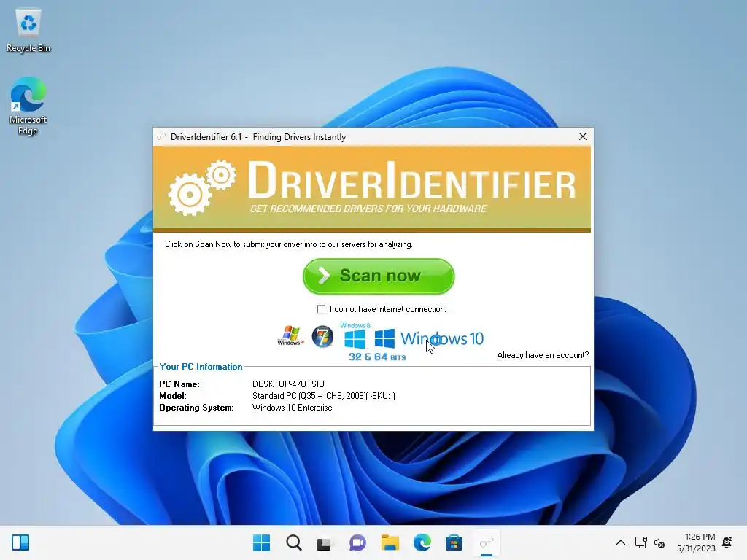Image resolution: width=747 pixels, height=560 pixels.
Task: Open Task View on the taskbar
Action: pos(325,542)
